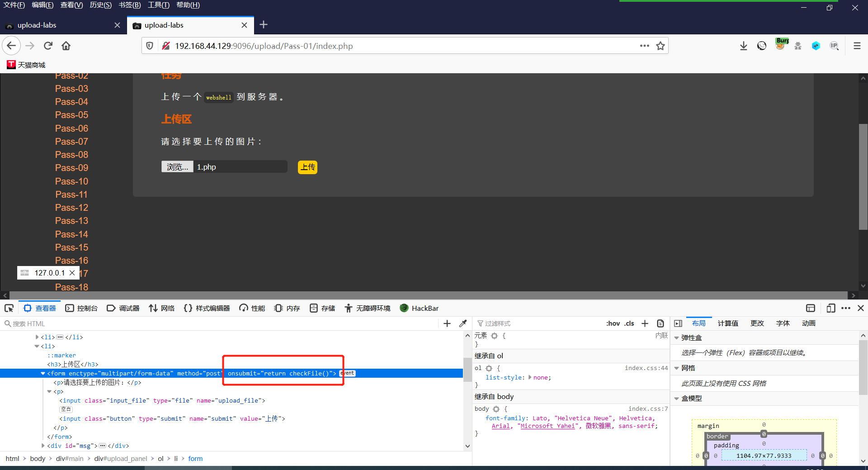Image resolution: width=868 pixels, height=470 pixels.
Task: Click the page's vertical scrollbar thumb
Action: tap(863, 176)
